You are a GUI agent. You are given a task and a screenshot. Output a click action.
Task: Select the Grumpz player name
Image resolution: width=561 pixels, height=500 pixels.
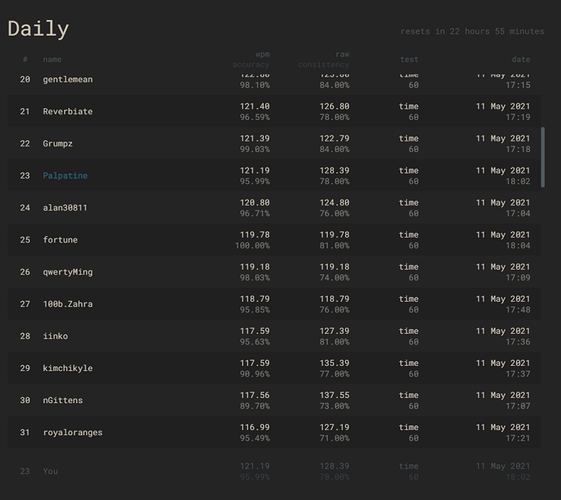(58, 144)
